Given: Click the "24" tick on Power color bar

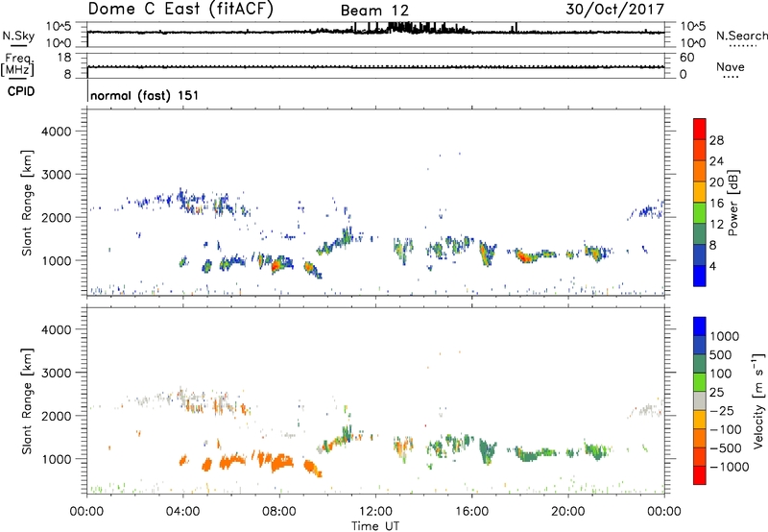Looking at the screenshot, I should (716, 161).
